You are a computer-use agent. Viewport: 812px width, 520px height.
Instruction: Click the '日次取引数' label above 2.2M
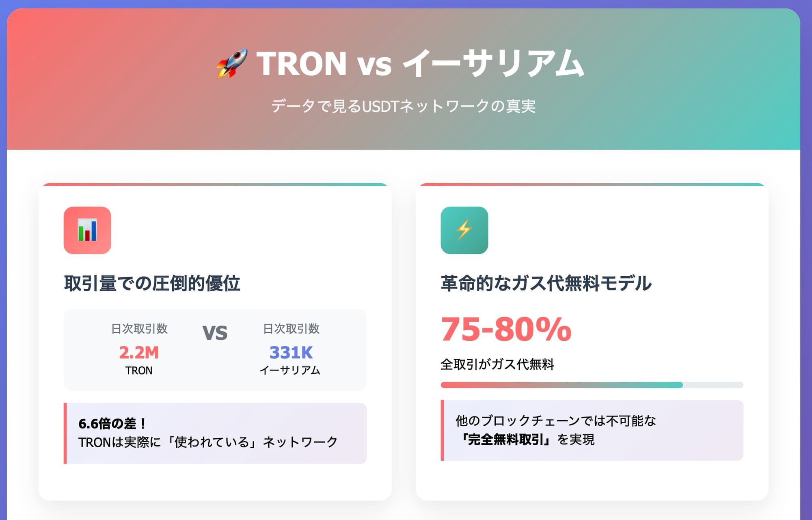tap(139, 329)
